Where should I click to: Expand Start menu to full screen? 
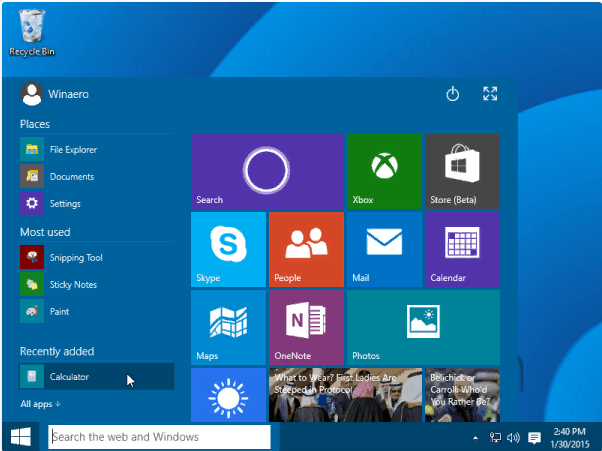pos(490,94)
